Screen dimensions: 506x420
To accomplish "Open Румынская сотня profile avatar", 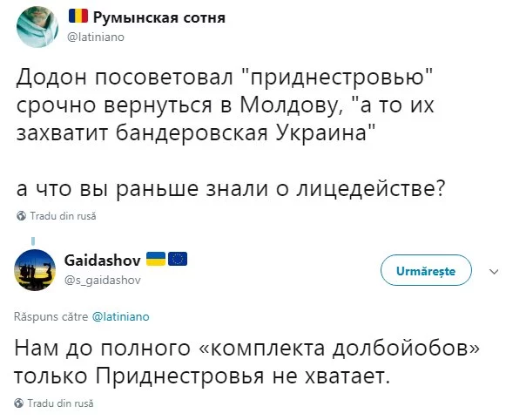I will 37,27.
